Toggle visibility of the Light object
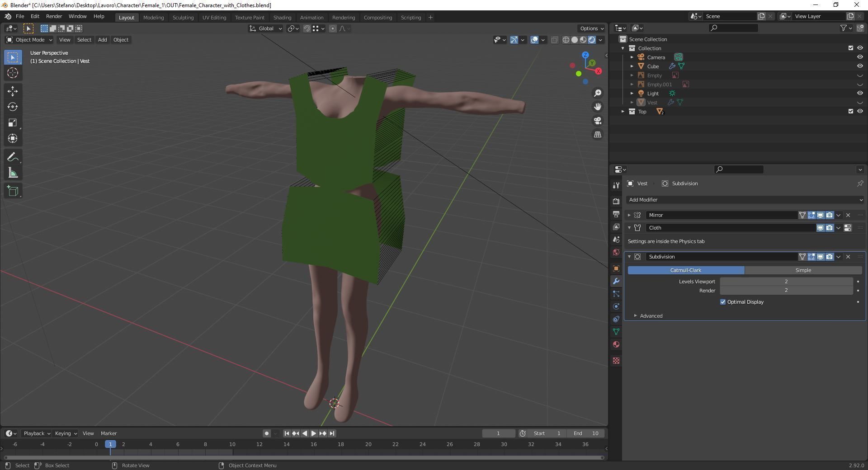Viewport: 868px width, 470px height. coord(859,94)
